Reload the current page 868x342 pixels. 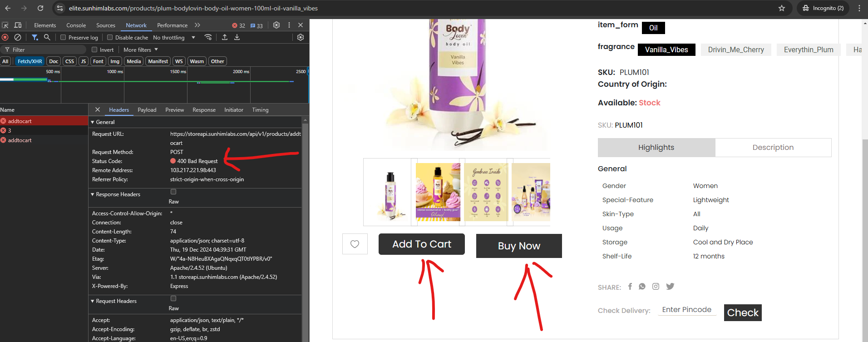coord(40,8)
